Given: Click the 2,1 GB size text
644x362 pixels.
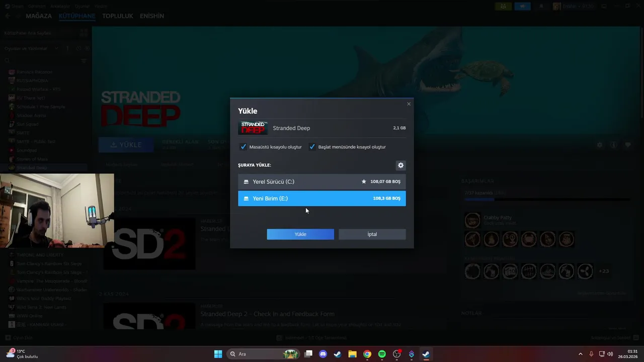Looking at the screenshot, I should click(399, 128).
